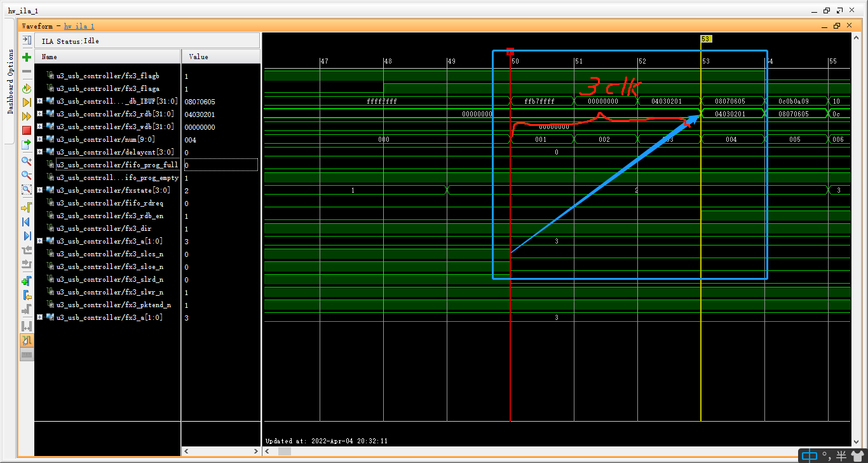The width and height of the screenshot is (868, 463).
Task: Zoom fit the entire waveform
Action: coord(26,189)
